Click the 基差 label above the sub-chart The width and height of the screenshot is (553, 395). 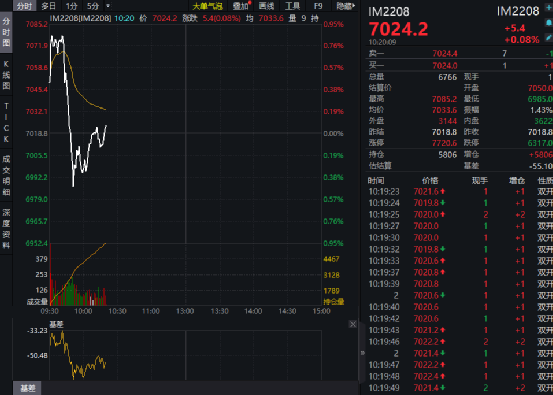(56, 324)
